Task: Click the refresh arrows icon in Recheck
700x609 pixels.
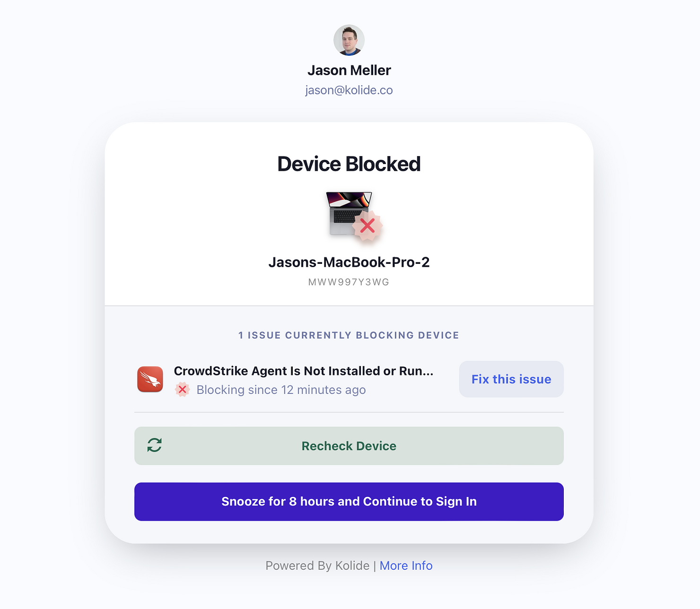Action: click(154, 445)
